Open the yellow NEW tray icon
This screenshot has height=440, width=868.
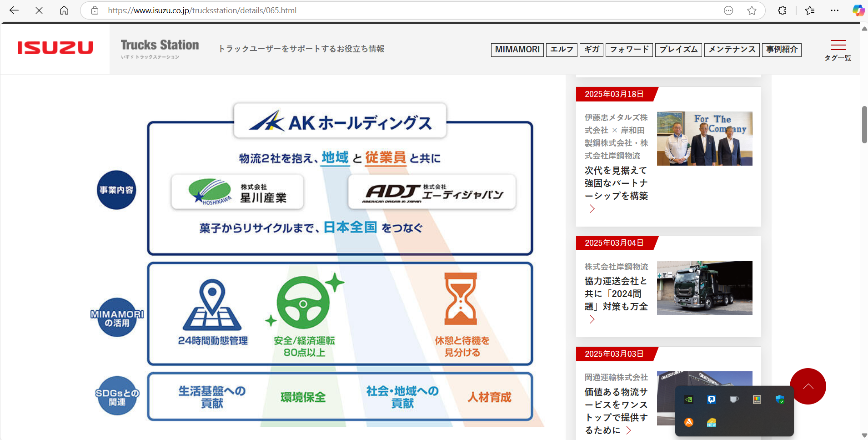[712, 422]
